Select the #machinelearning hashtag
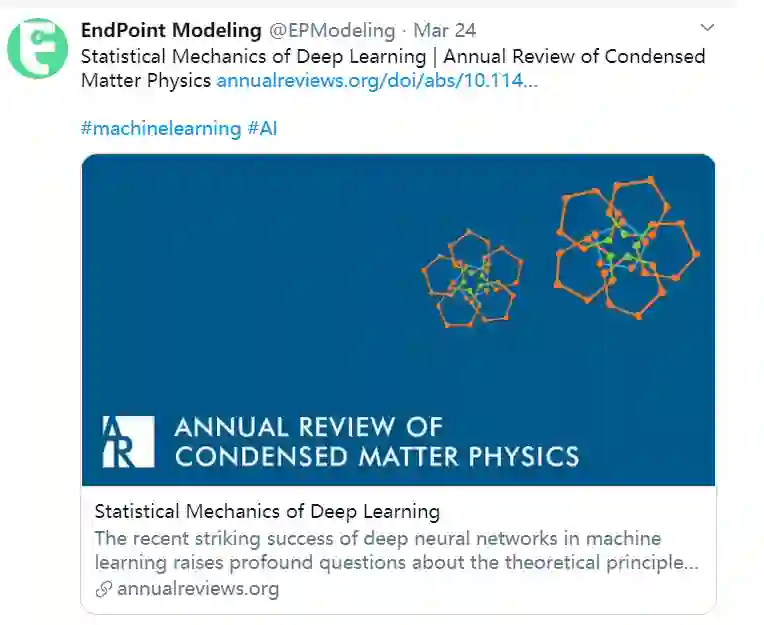Viewport: 764px width, 625px height. 160,129
